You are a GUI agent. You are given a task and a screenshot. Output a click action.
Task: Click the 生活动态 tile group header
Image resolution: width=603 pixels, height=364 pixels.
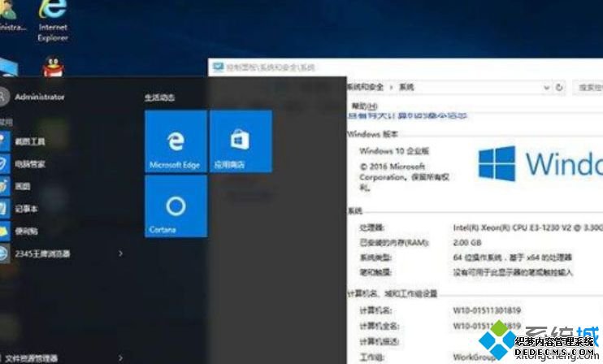point(159,97)
